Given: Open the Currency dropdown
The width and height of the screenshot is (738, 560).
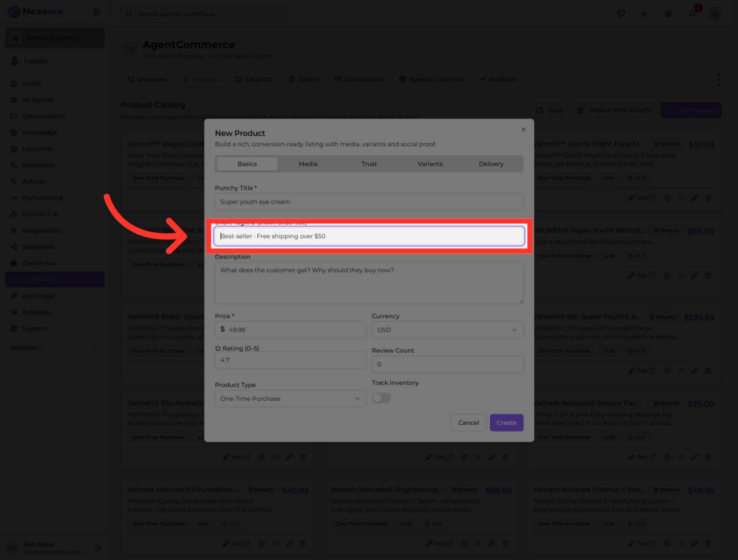Looking at the screenshot, I should (x=447, y=330).
